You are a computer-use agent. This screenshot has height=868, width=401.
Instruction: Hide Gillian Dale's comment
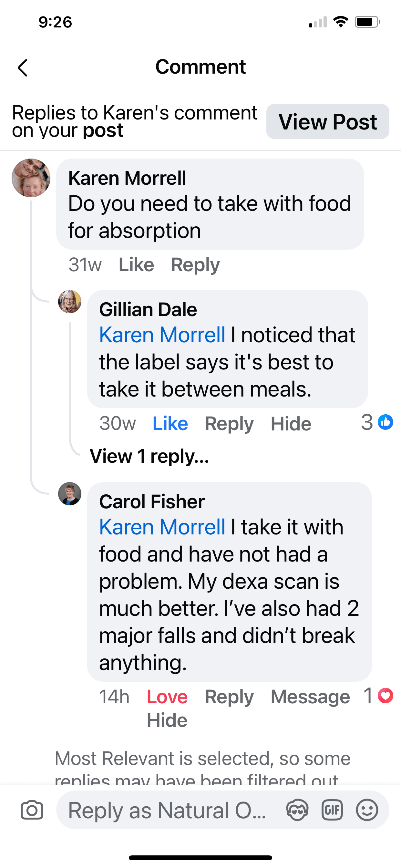(291, 424)
